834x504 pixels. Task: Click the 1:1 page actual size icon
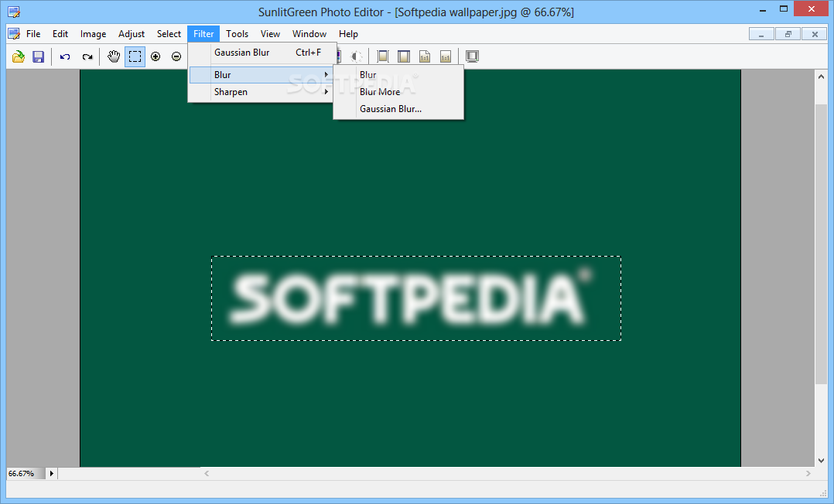425,56
